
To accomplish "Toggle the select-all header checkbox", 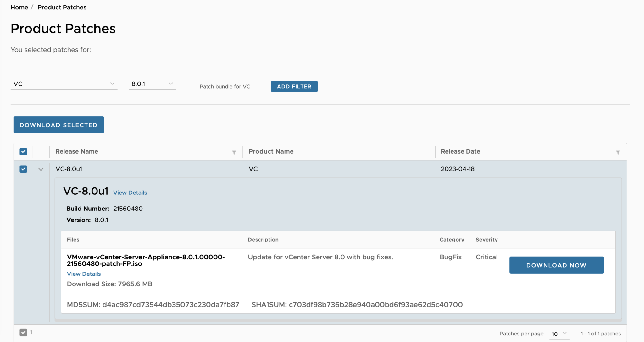I will click(x=23, y=152).
